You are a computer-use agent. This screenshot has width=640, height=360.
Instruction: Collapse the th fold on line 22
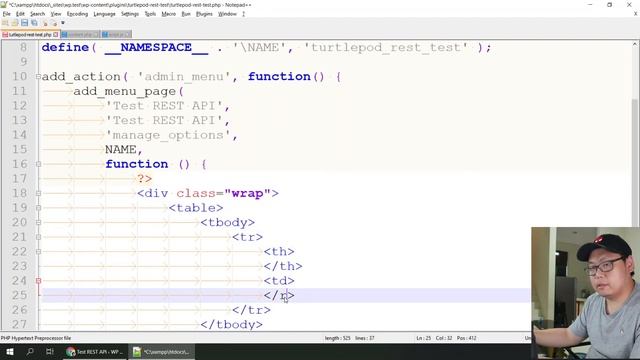38,251
